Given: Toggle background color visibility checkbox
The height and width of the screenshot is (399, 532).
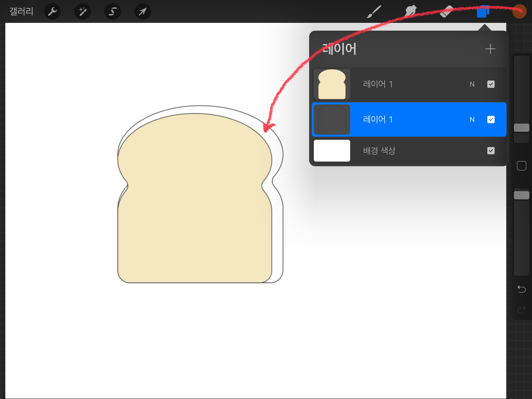Looking at the screenshot, I should [x=491, y=151].
